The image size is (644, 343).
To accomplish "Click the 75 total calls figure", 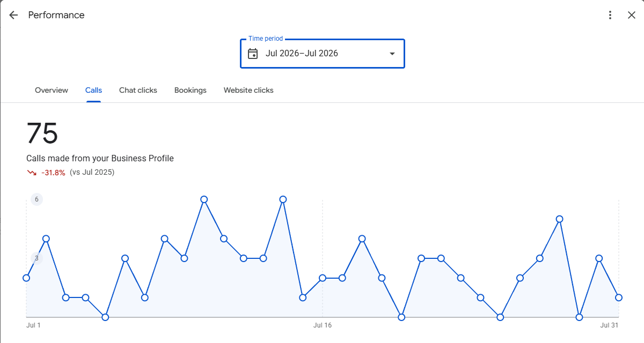I will [x=42, y=133].
